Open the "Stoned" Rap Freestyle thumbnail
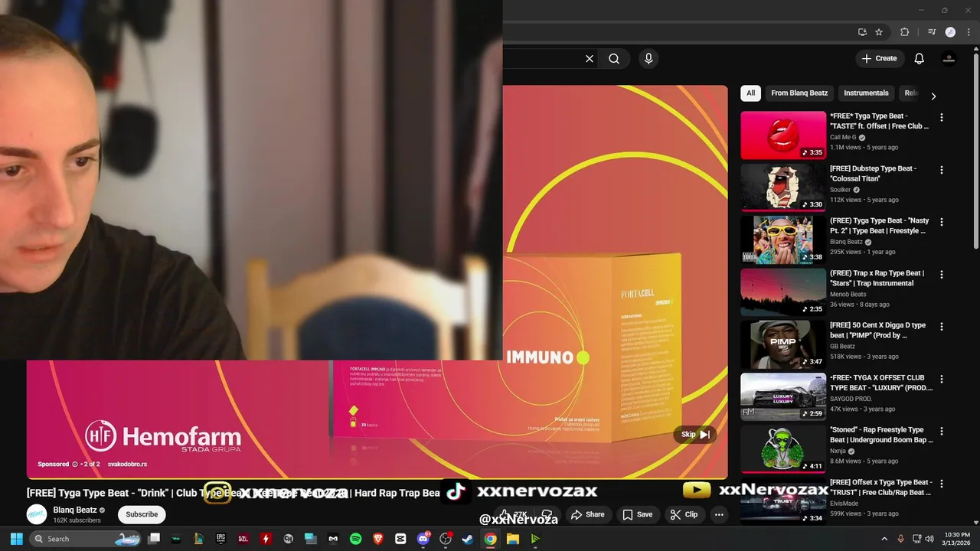Viewport: 980px width, 551px height. tap(783, 448)
